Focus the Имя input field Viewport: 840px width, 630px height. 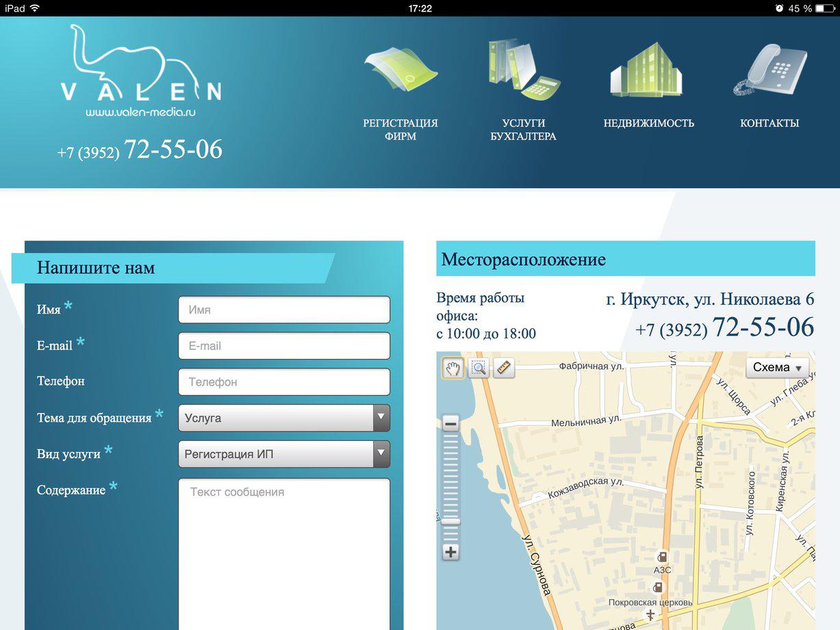pos(284,310)
